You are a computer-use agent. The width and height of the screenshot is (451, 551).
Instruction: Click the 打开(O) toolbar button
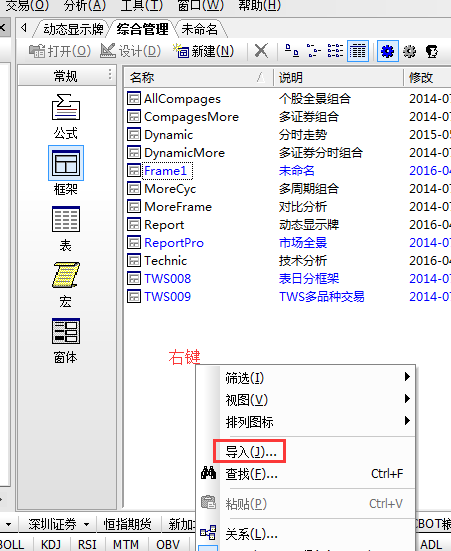[60, 51]
